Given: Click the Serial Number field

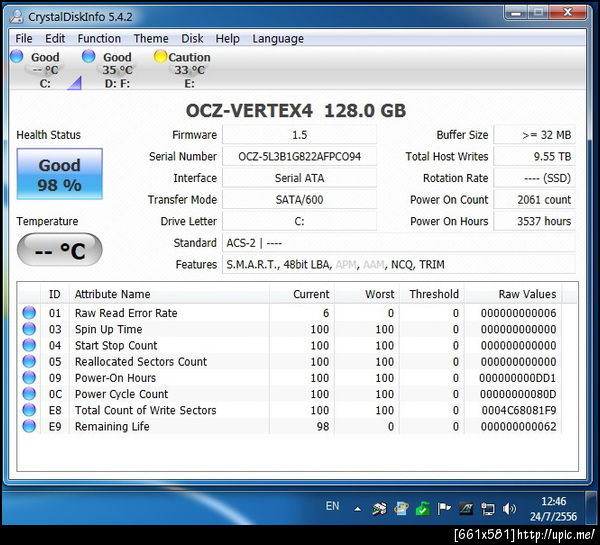Looking at the screenshot, I should (x=299, y=157).
